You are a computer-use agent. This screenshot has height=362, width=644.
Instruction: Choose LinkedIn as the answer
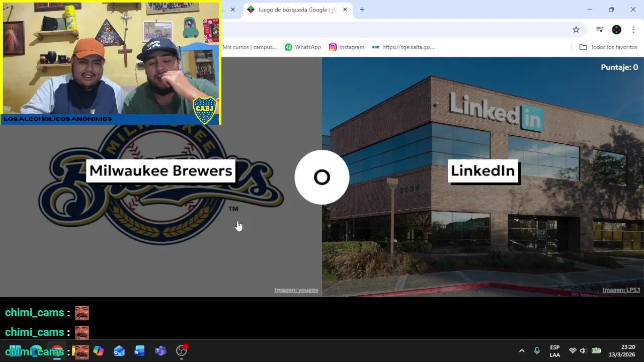tap(483, 171)
